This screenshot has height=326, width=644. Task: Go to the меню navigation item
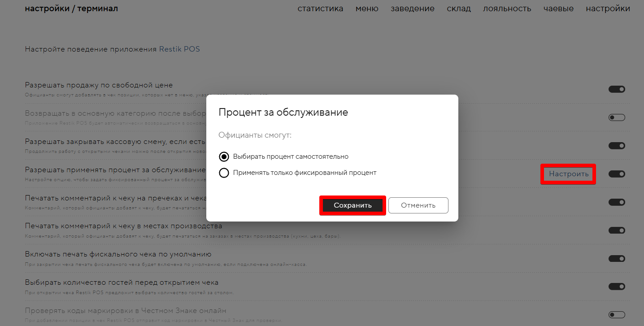coord(367,9)
